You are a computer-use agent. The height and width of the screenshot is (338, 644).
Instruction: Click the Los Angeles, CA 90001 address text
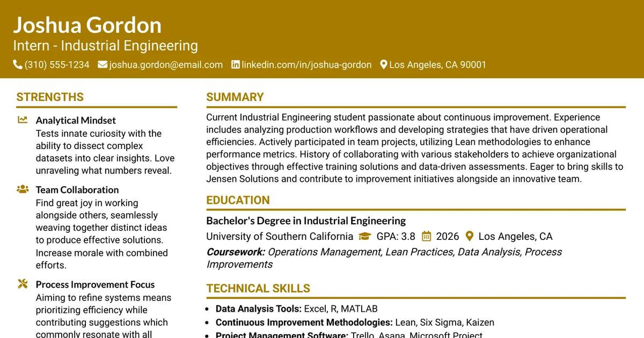(x=438, y=65)
